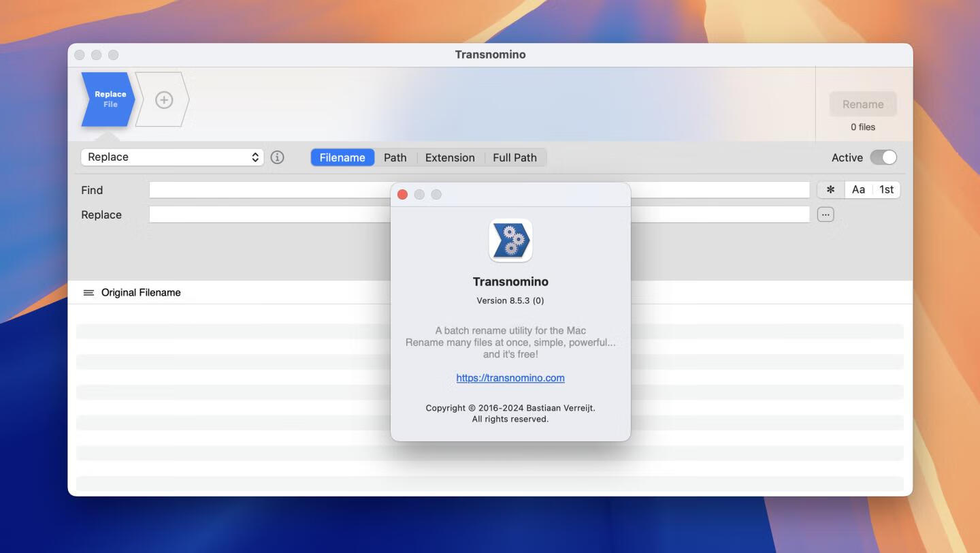Click the Transnomino name in About dialog
The image size is (980, 553).
pos(510,282)
